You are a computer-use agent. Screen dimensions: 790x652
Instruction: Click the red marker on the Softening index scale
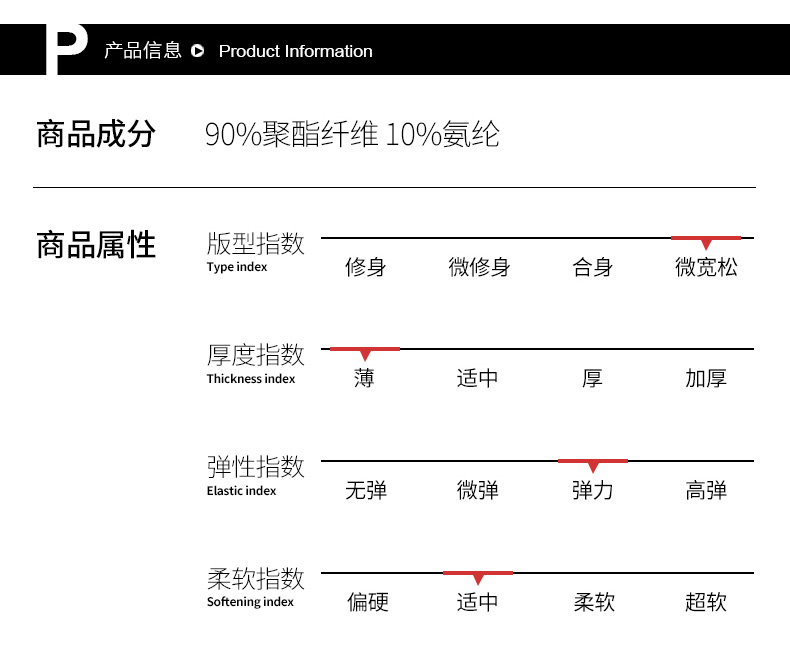(478, 575)
